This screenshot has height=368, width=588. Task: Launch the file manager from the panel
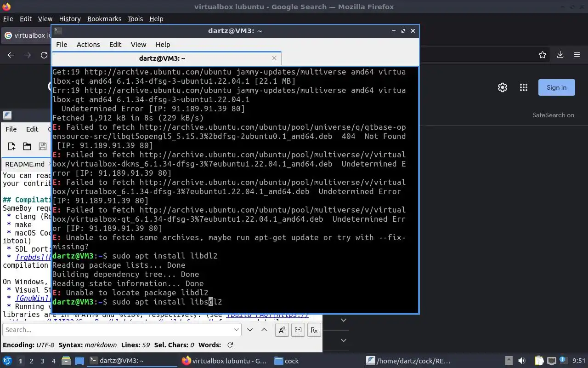(x=66, y=361)
